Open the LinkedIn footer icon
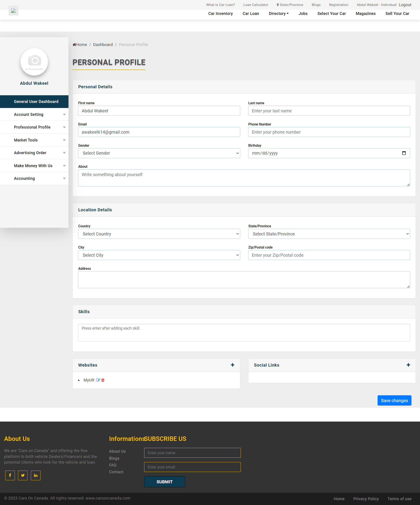 [x=36, y=475]
